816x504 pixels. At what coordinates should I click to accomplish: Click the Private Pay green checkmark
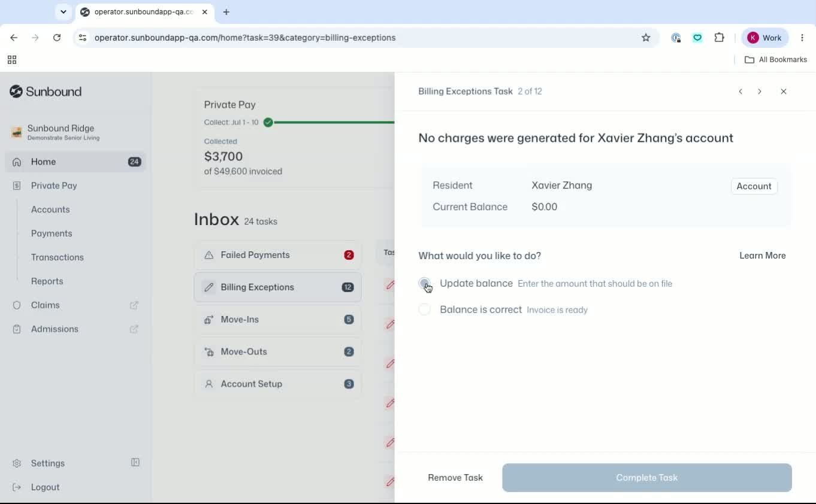point(268,122)
